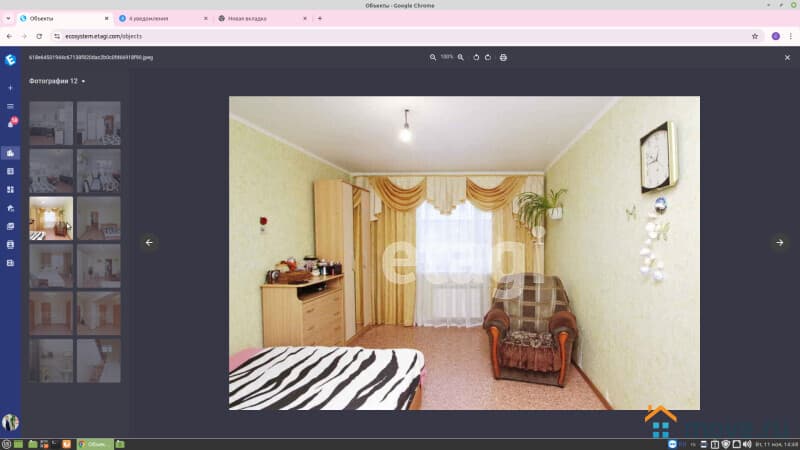Click the plus icon in the left sidebar
800x450 pixels.
click(x=10, y=88)
